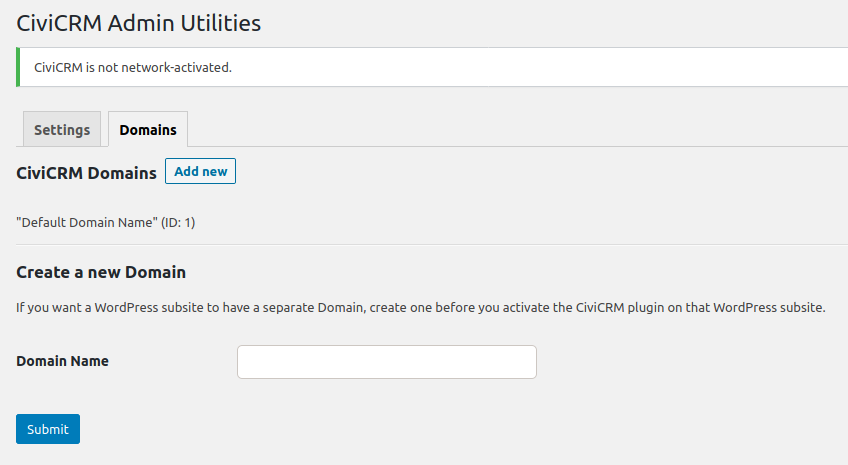Switch to the Settings tab
This screenshot has width=848, height=465.
[x=61, y=130]
